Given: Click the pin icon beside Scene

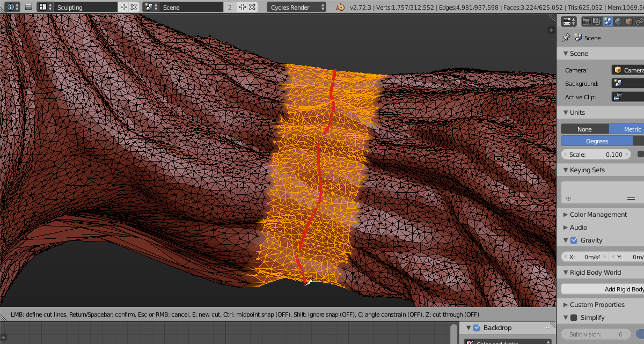Looking at the screenshot, I should (x=566, y=38).
